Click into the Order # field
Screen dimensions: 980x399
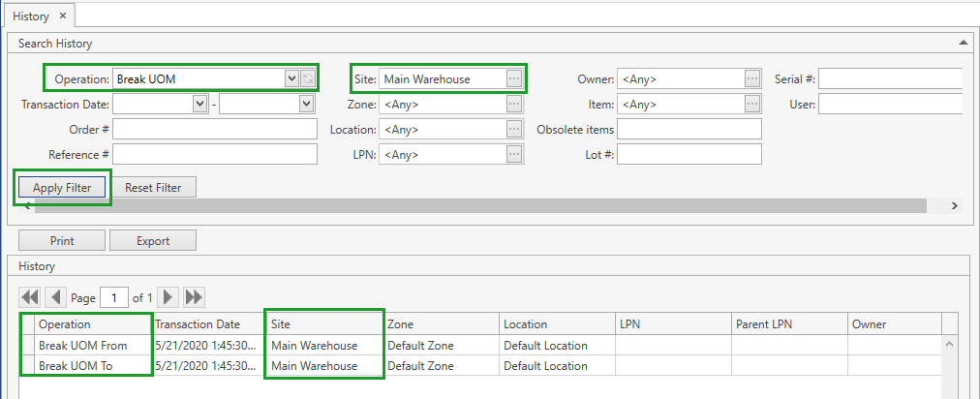tap(215, 129)
